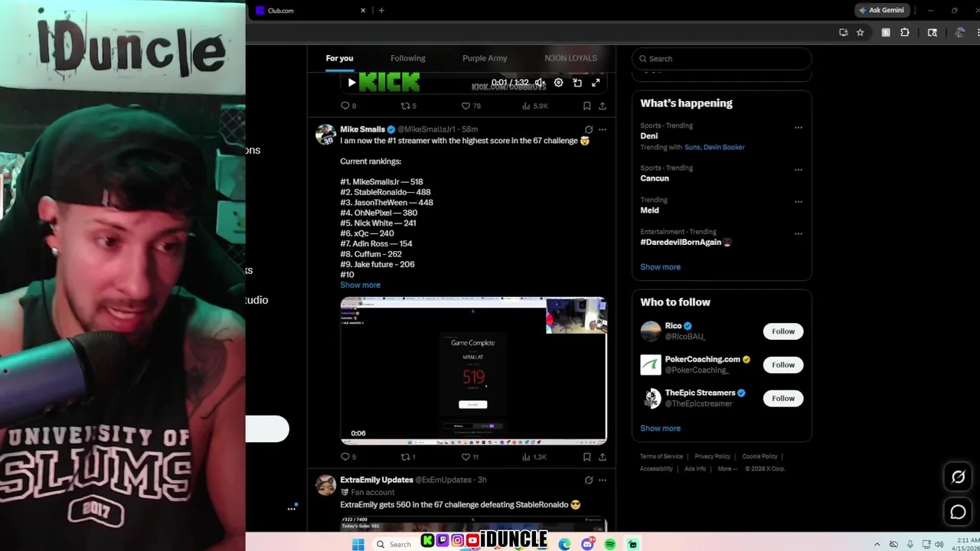Viewport: 980px width, 551px height.
Task: Like Mike Smalls post with 11 likes
Action: (x=470, y=457)
